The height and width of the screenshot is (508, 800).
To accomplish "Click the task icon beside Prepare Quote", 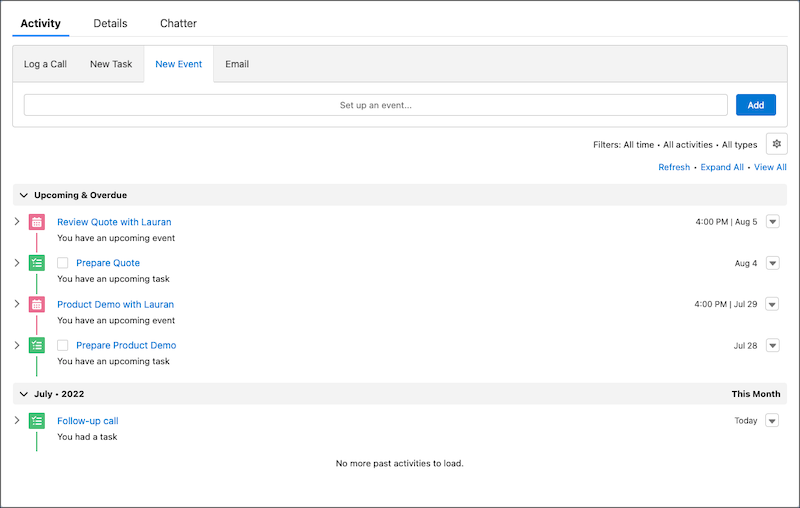I will (x=37, y=263).
